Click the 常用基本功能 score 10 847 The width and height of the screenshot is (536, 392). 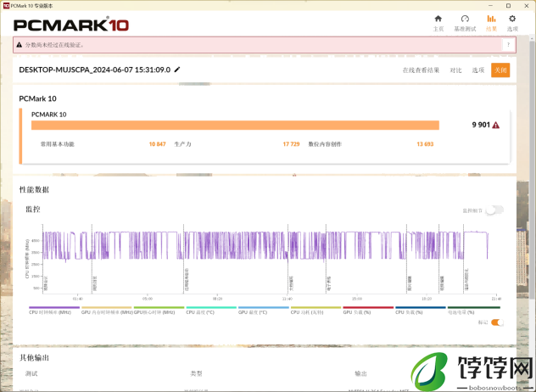[157, 144]
